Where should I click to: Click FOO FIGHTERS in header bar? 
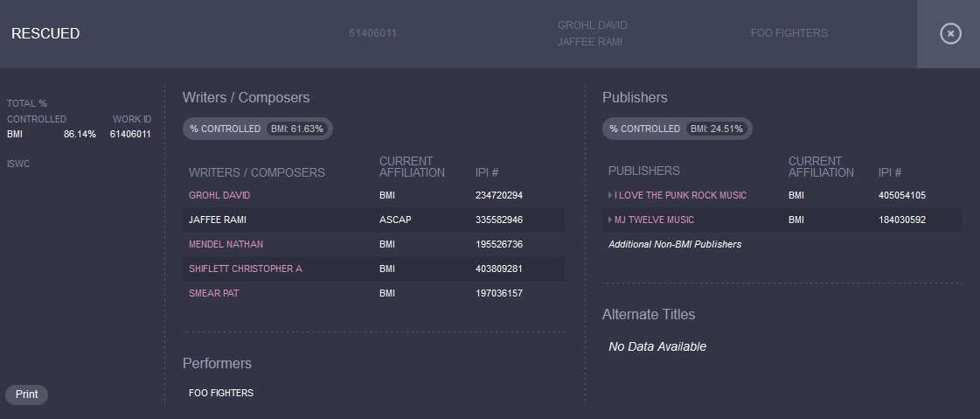tap(789, 33)
